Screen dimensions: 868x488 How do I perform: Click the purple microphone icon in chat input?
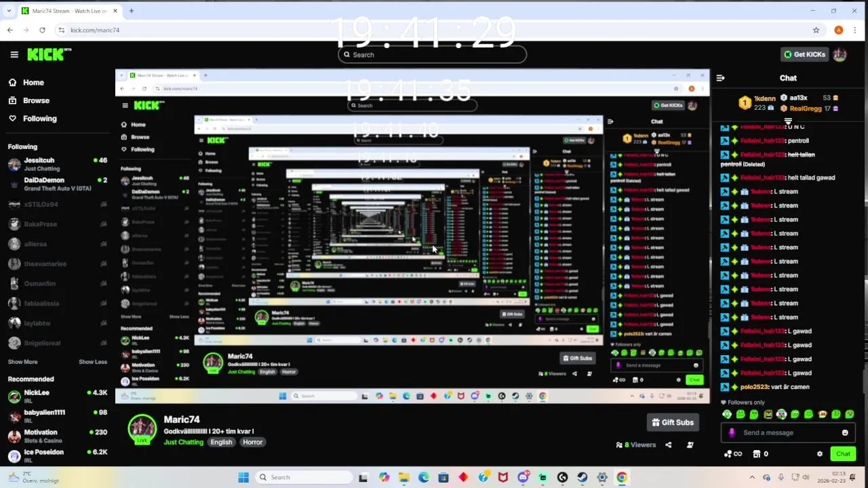(732, 433)
